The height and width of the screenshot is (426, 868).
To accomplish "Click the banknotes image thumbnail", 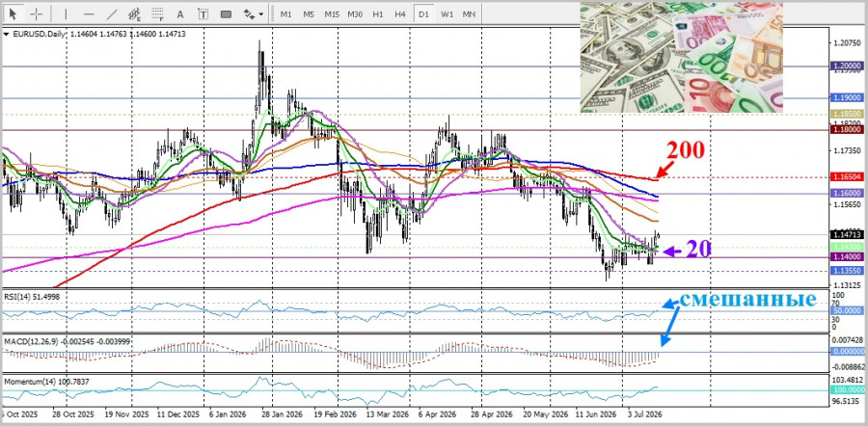I will coord(682,58).
